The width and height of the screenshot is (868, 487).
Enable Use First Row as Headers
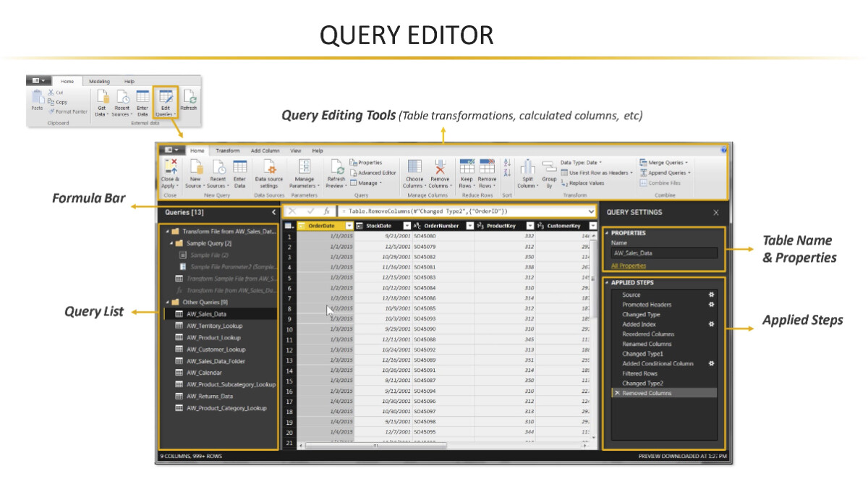coord(599,172)
